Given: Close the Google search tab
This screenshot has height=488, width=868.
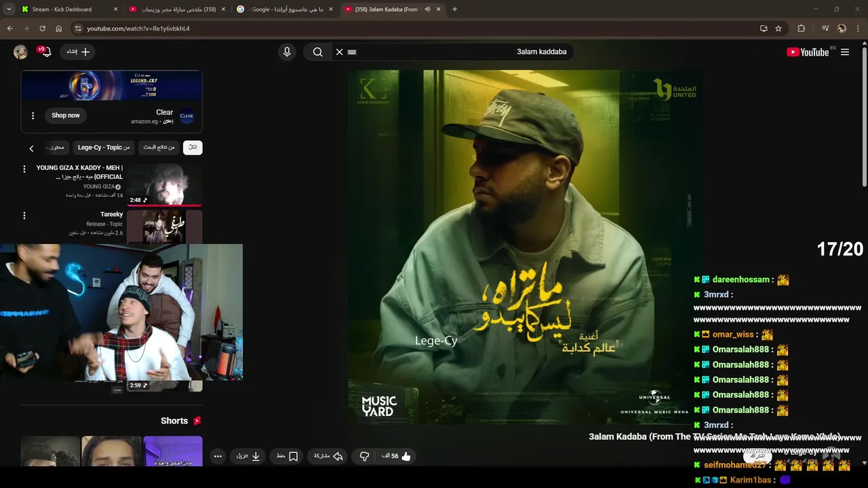Looking at the screenshot, I should click(330, 9).
